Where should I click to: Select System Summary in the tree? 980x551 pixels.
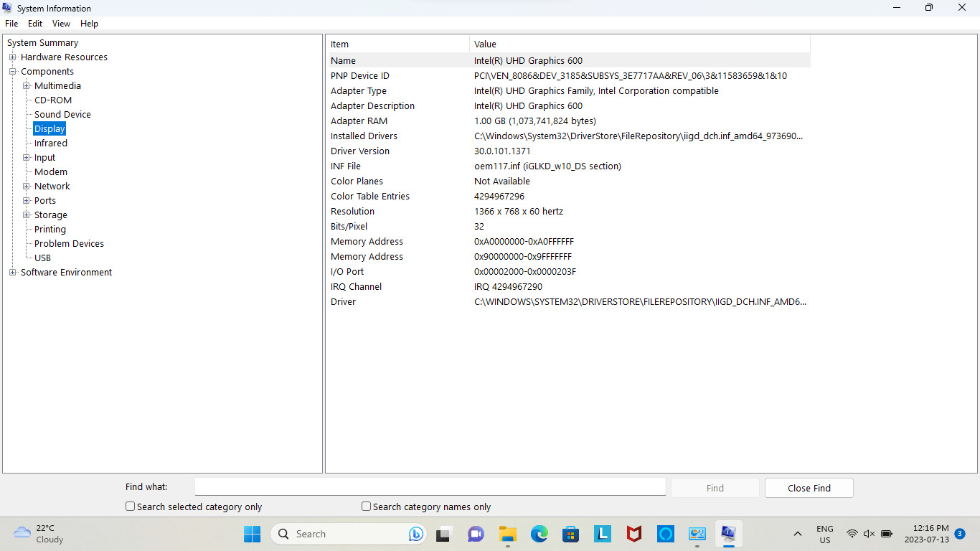pyautogui.click(x=42, y=42)
